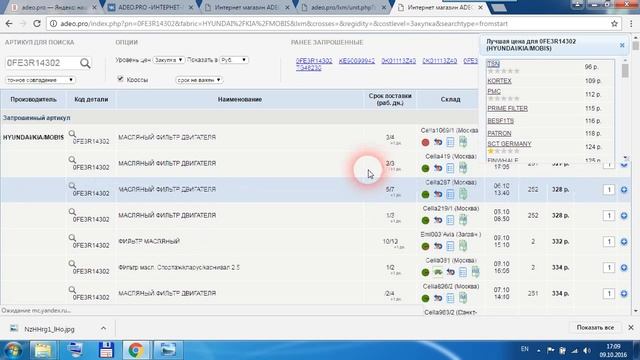Click the address bar URL
640x360 pixels.
coord(284,24)
